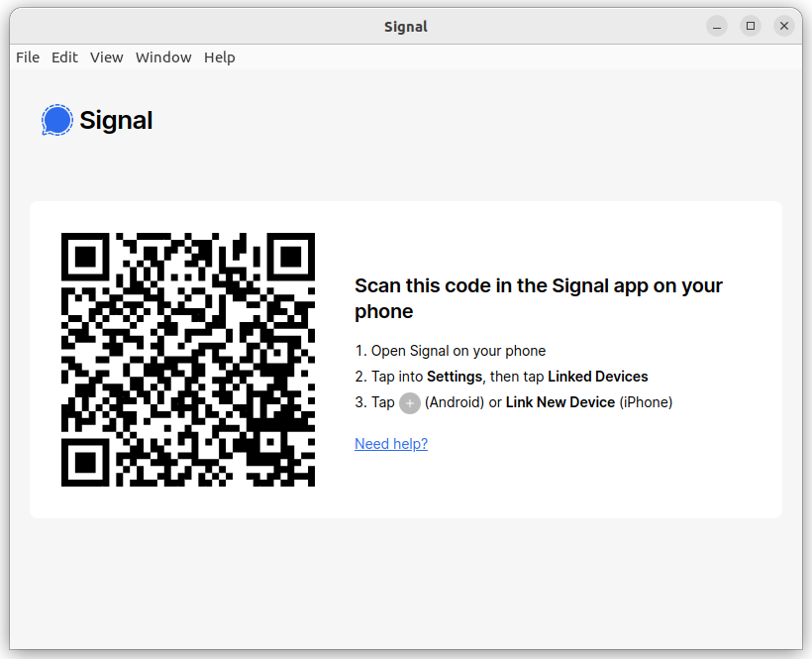Open the Help menu
This screenshot has height=659, width=812.
click(220, 57)
